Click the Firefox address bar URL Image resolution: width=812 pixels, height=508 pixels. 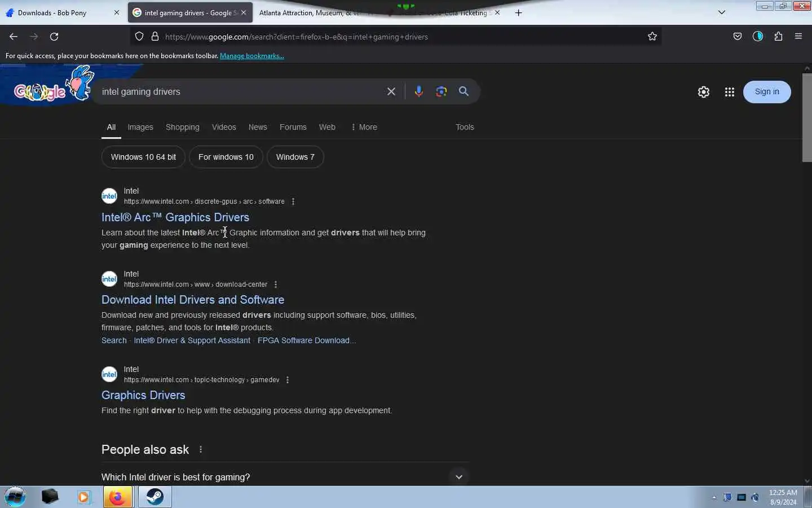(x=395, y=37)
